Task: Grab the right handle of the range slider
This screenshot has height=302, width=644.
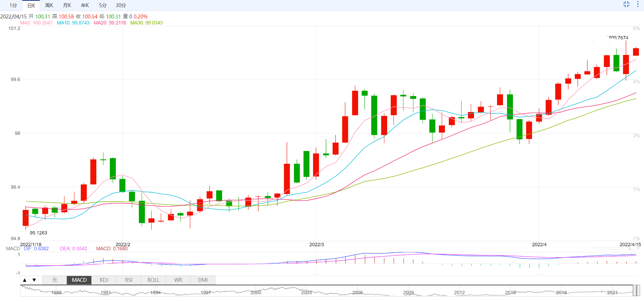Action: pyautogui.click(x=638, y=290)
